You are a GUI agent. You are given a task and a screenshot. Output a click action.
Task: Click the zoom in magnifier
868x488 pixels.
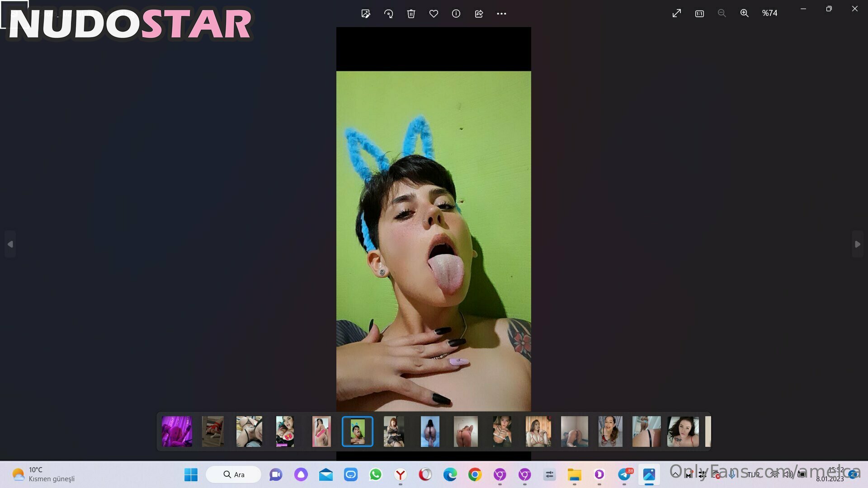point(744,14)
